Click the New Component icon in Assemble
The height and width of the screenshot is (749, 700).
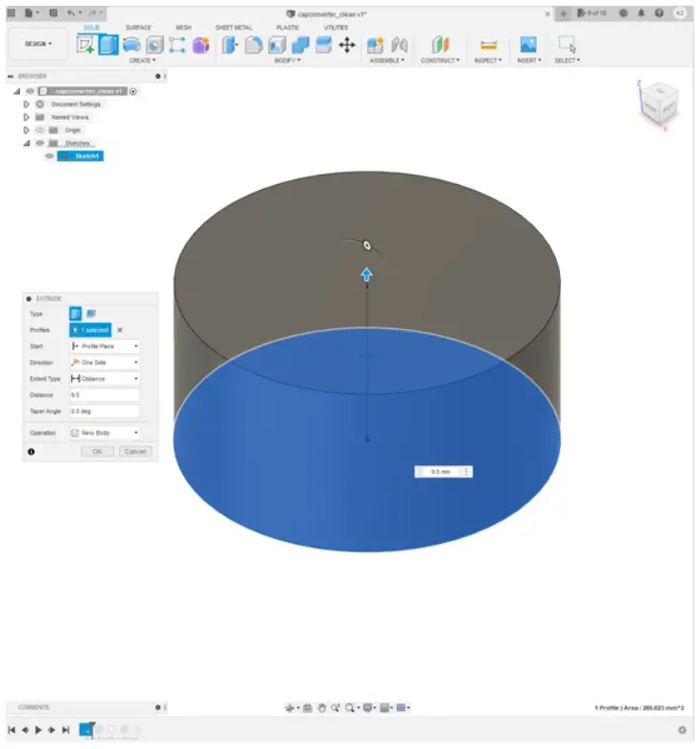(375, 45)
